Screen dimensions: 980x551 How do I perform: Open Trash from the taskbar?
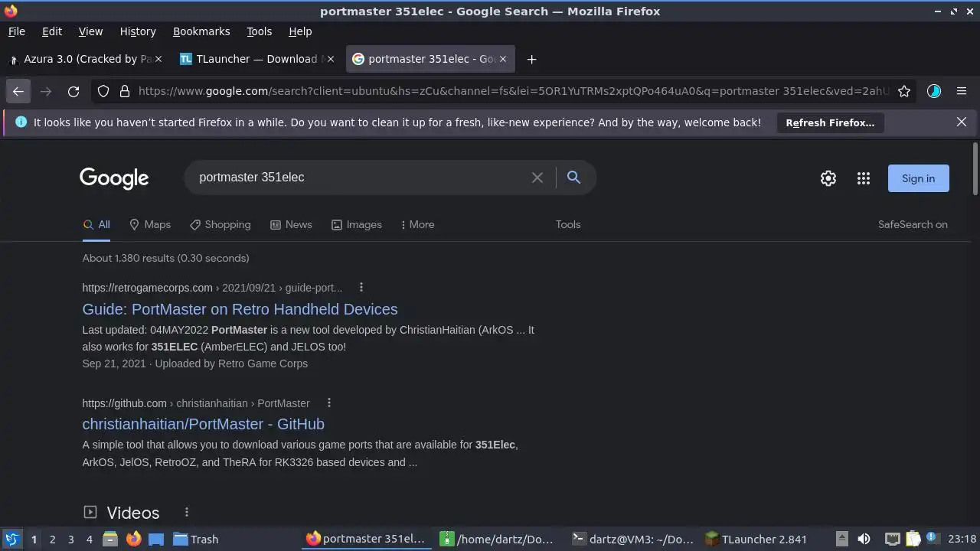[196, 539]
